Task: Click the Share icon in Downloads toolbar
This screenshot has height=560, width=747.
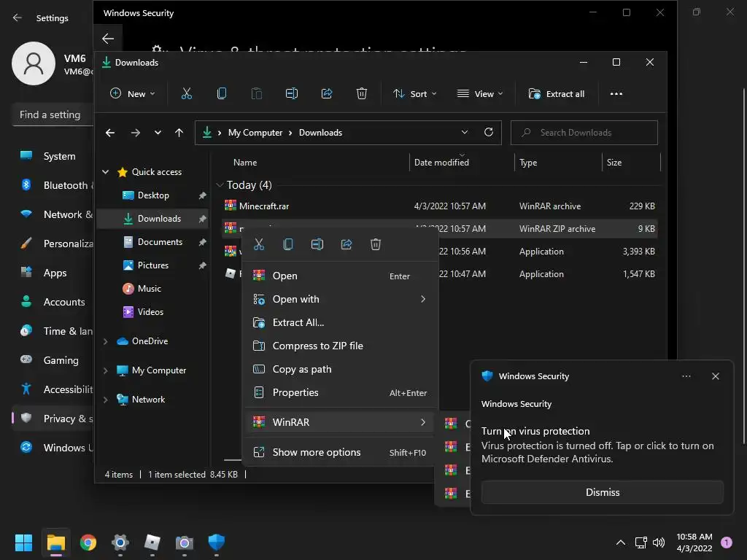Action: click(x=327, y=94)
